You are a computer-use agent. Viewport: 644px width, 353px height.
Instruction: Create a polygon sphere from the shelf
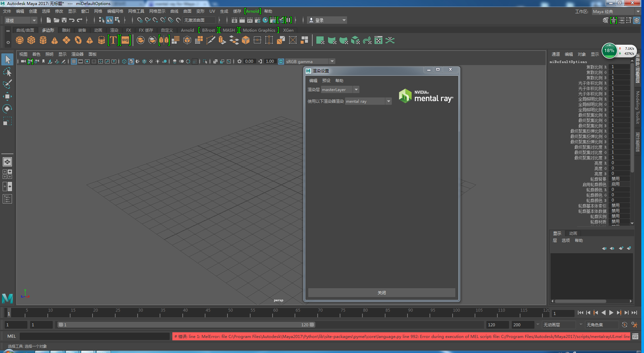(20, 40)
